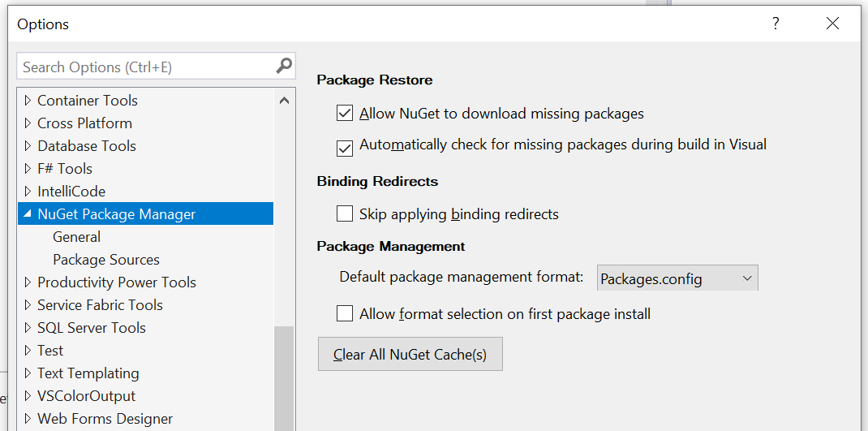868x431 pixels.
Task: Expand the IntelliCode node
Action: click(28, 191)
